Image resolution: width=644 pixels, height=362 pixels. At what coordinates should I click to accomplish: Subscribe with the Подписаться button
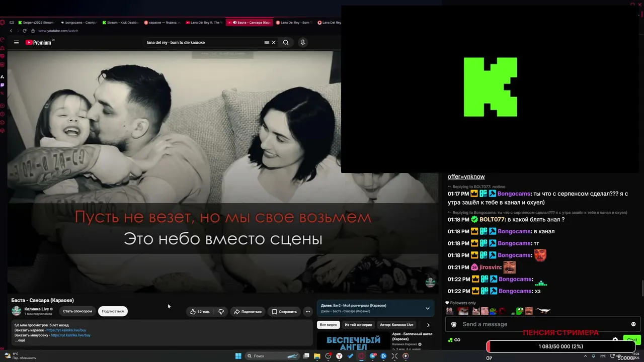click(113, 311)
